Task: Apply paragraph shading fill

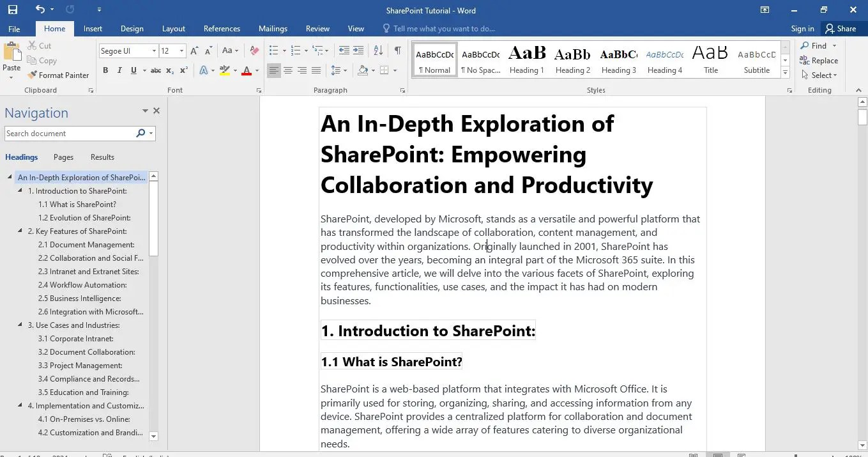Action: tap(363, 70)
